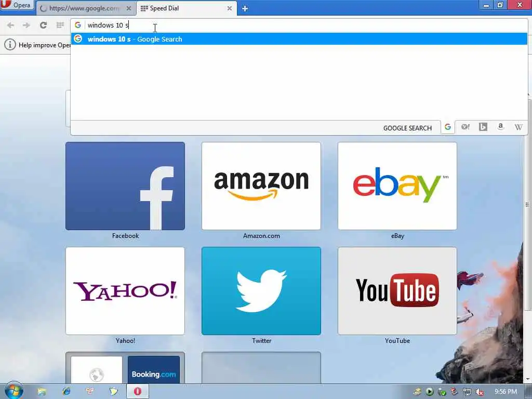This screenshot has width=532, height=399.
Task: Open the Yahoo! speed dial tile
Action: [x=125, y=291]
